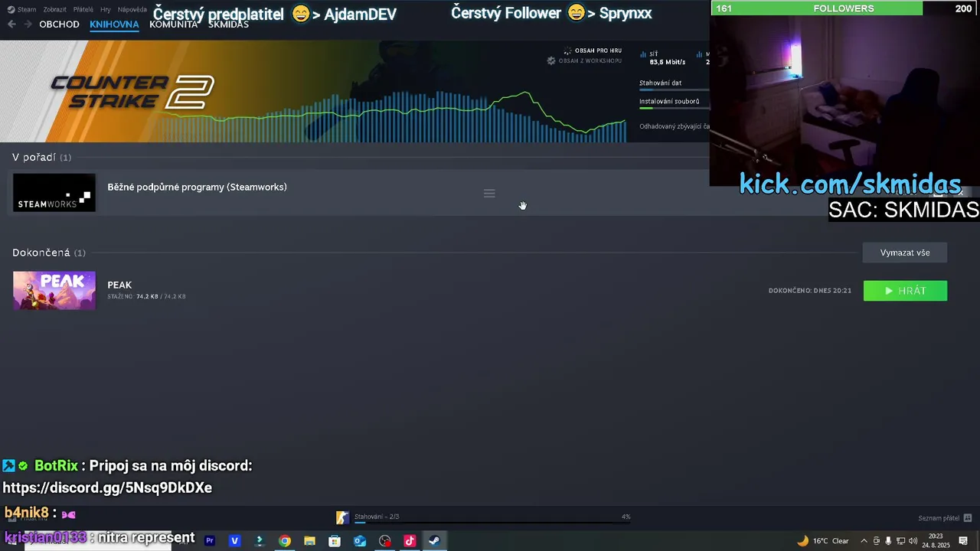Image resolution: width=980 pixels, height=551 pixels.
Task: Go back with the Steam back arrow
Action: coord(11,24)
